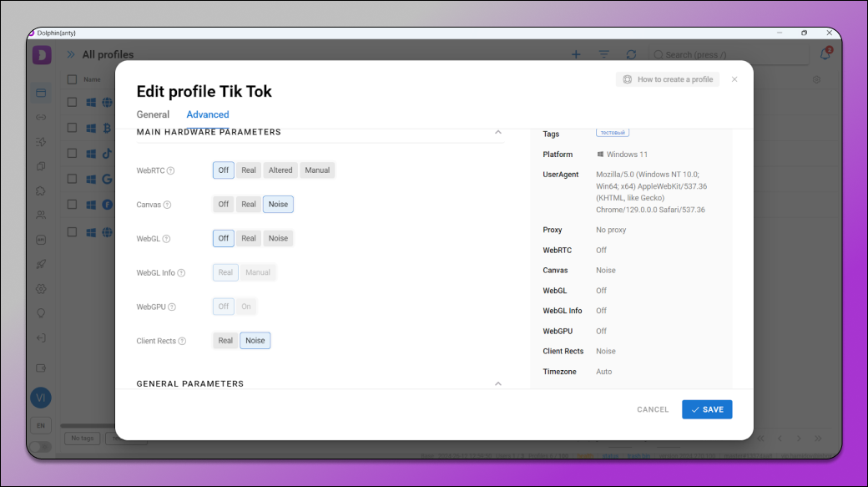Image resolution: width=868 pixels, height=487 pixels.
Task: Click the Client Rects help icon
Action: point(182,341)
